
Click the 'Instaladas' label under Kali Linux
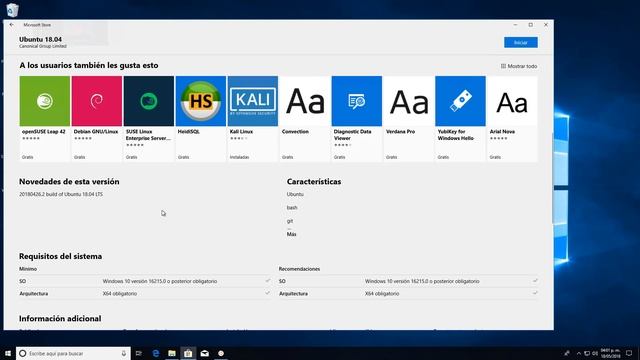(239, 157)
